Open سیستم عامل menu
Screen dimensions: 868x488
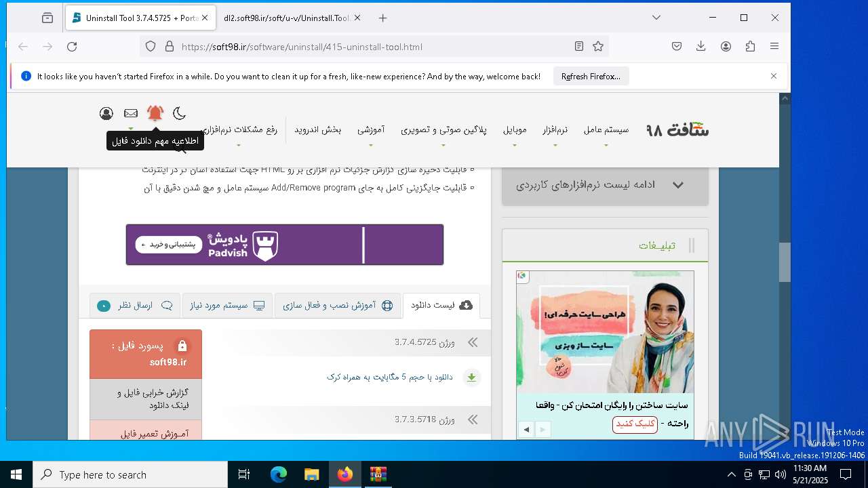pyautogui.click(x=606, y=129)
